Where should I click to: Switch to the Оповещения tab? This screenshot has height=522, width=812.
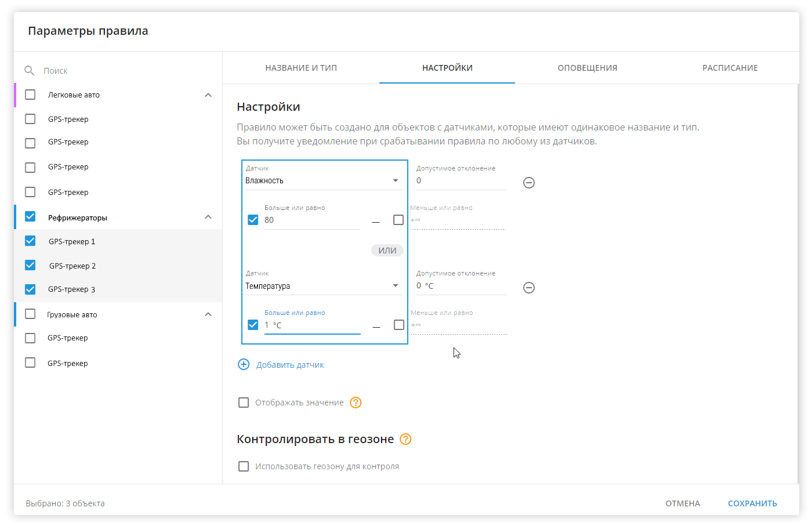click(588, 68)
